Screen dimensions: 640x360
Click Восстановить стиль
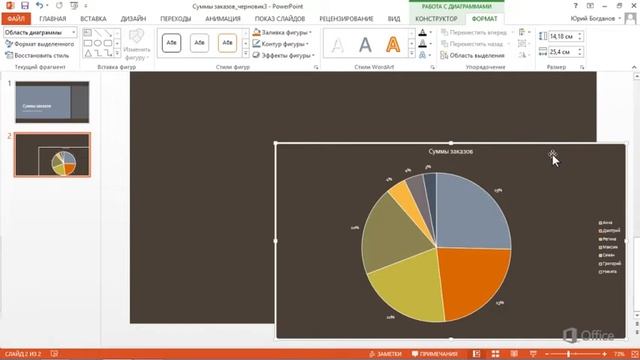tap(37, 55)
